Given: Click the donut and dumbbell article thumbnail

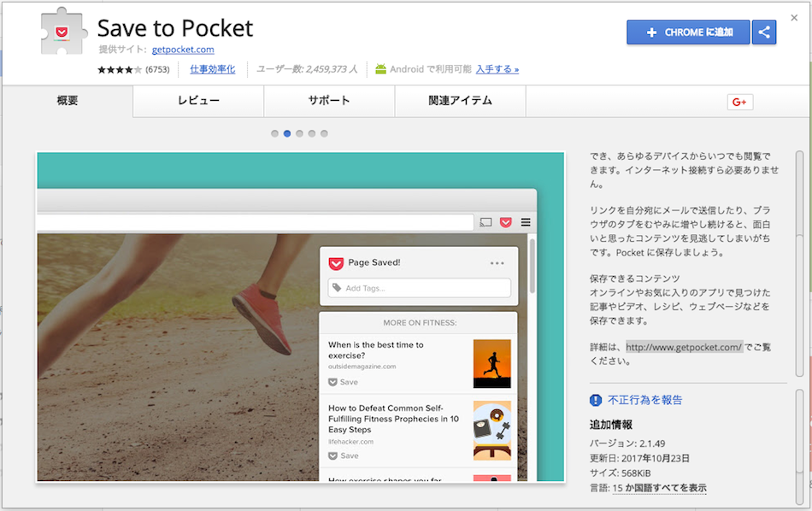Looking at the screenshot, I should click(492, 430).
